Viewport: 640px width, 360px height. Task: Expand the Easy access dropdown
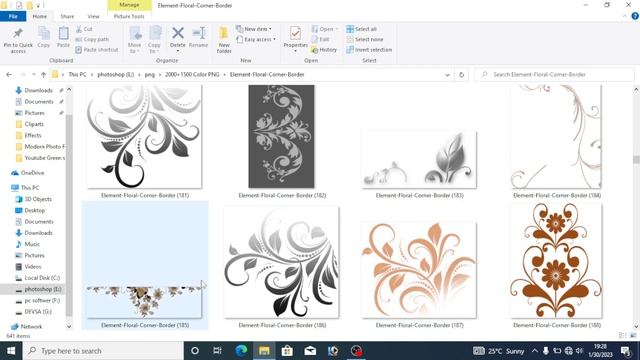click(x=256, y=39)
